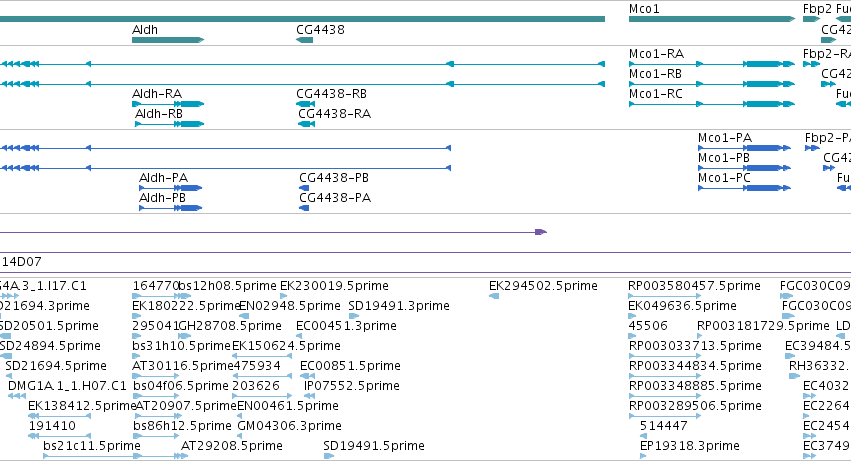Click the GH28708.5prime EST label
The height and width of the screenshot is (461, 851).
tap(230, 326)
